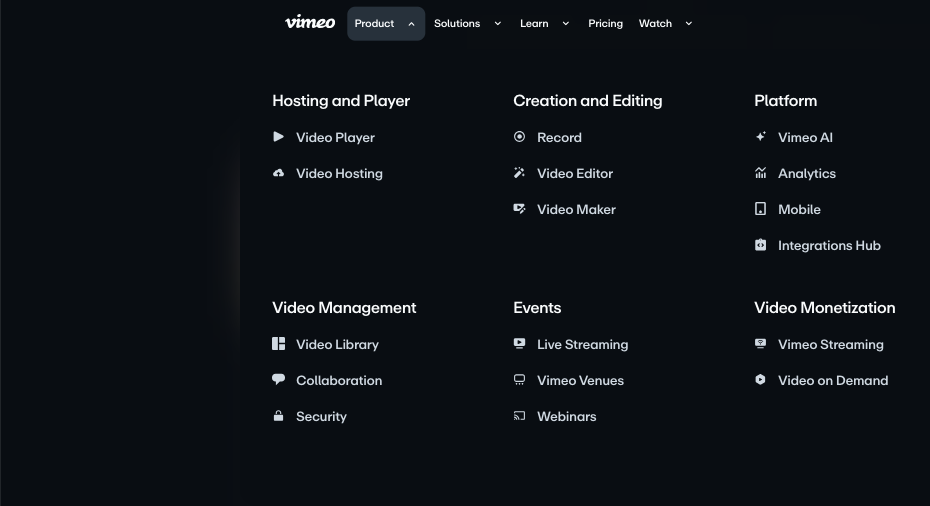
Task: Click the Platform heading
Action: (x=785, y=101)
